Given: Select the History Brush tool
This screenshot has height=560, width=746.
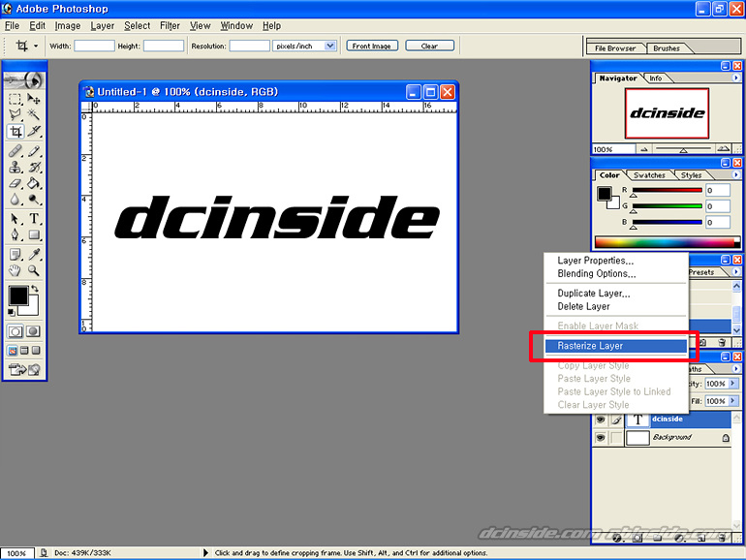Looking at the screenshot, I should [33, 167].
